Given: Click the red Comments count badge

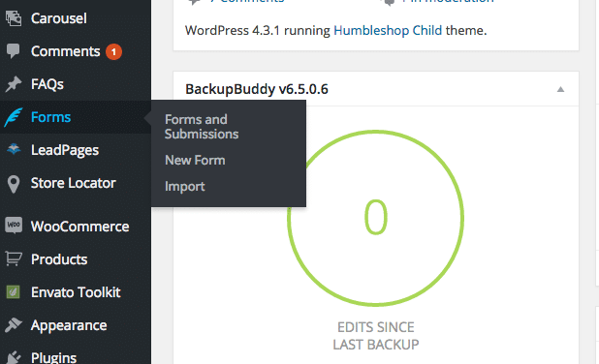Looking at the screenshot, I should (113, 52).
